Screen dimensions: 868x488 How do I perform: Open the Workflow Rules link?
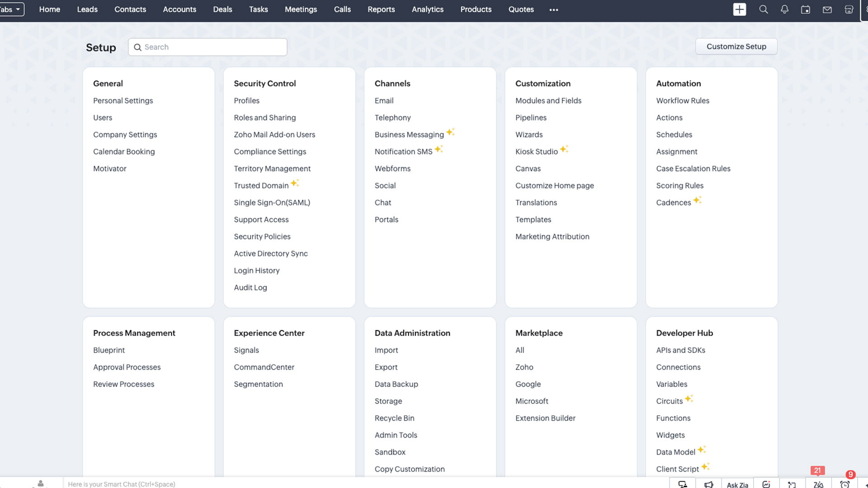(683, 100)
